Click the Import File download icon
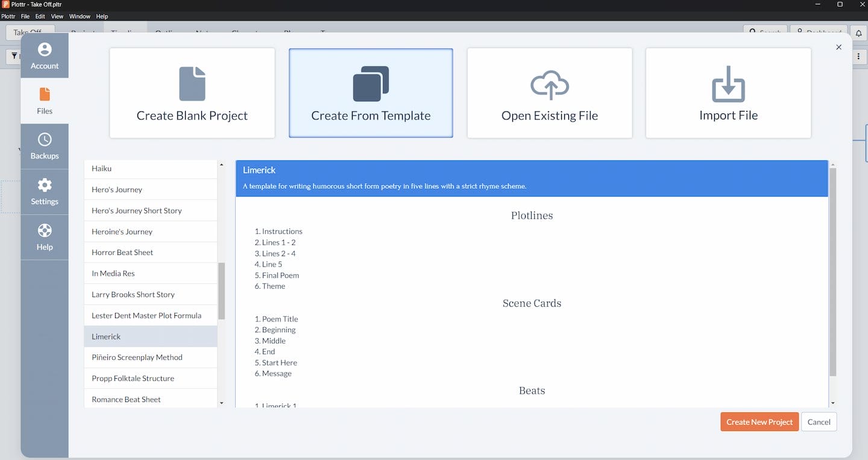This screenshot has height=460, width=868. coord(728,84)
